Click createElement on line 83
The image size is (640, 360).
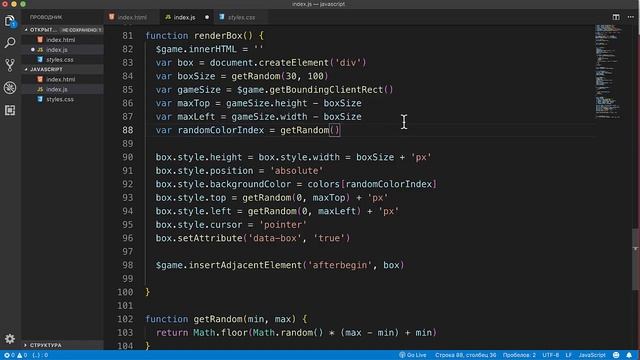tap(293, 63)
